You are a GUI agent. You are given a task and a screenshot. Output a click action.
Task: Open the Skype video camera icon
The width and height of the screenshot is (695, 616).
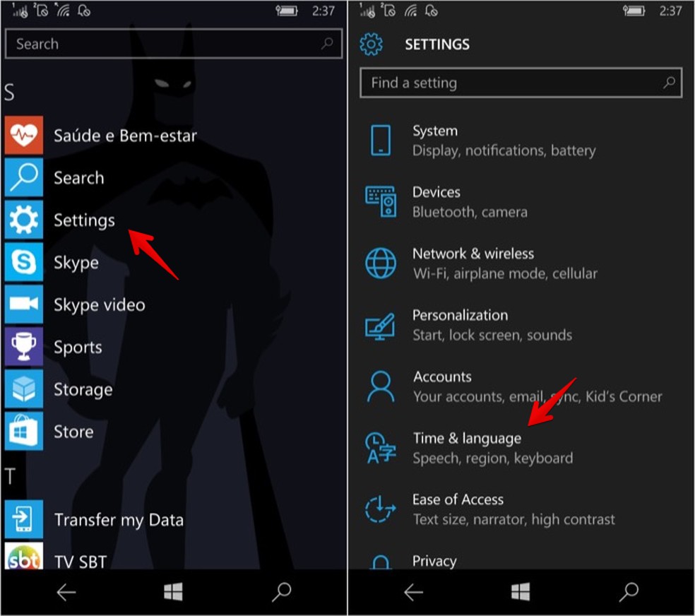[x=24, y=304]
